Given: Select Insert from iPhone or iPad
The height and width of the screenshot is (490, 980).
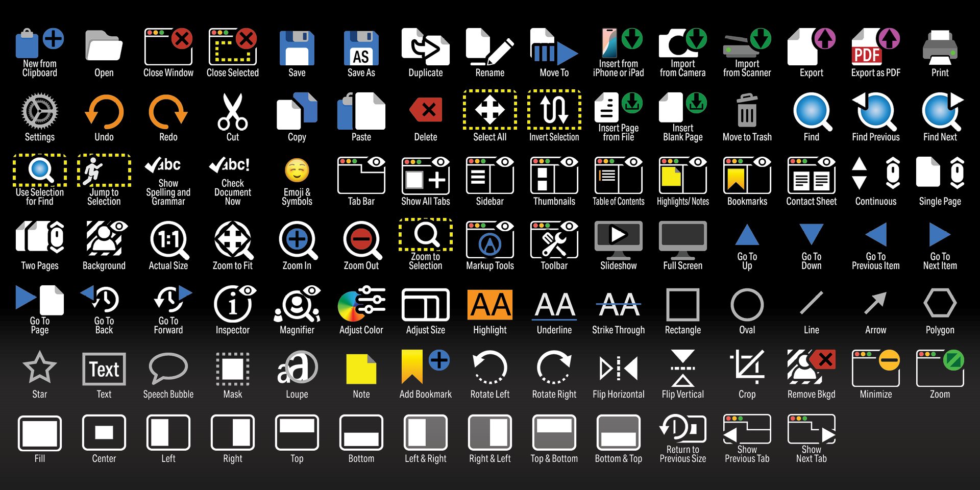Looking at the screenshot, I should [x=619, y=43].
